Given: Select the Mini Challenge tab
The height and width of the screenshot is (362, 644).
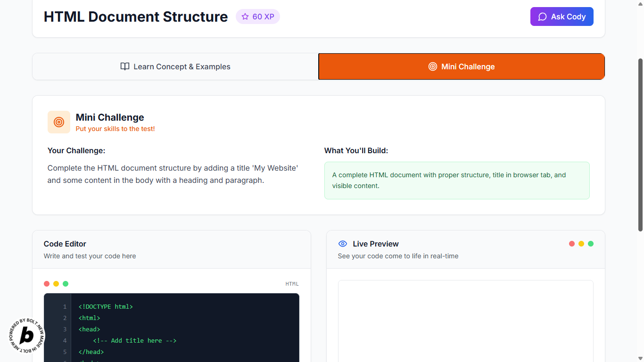Looking at the screenshot, I should (x=461, y=66).
